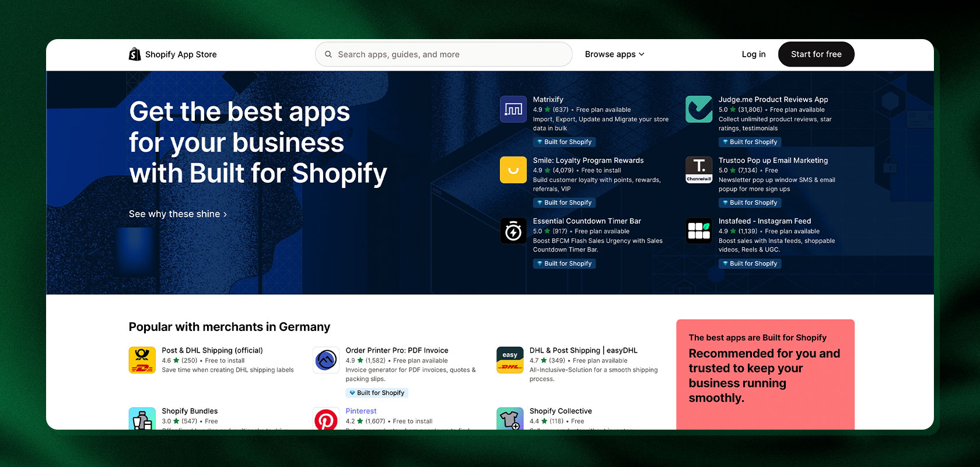The height and width of the screenshot is (467, 980).
Task: Click the Start for free button
Action: pos(816,54)
